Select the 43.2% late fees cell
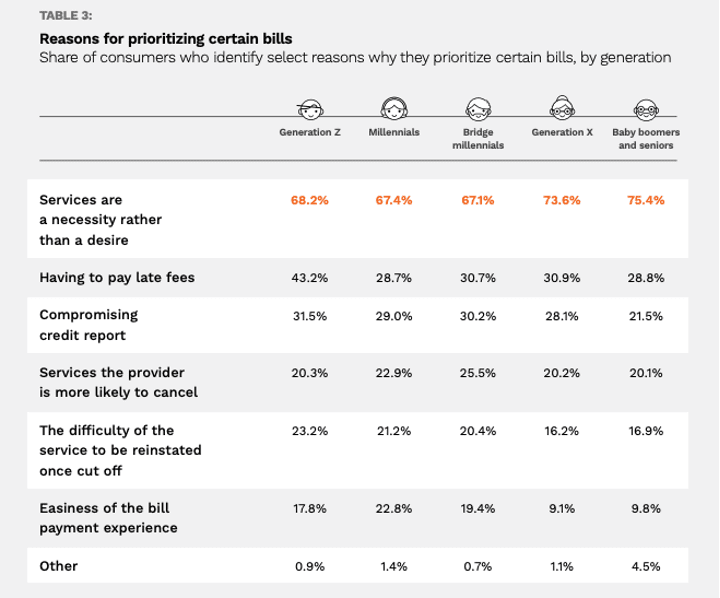 coord(310,277)
